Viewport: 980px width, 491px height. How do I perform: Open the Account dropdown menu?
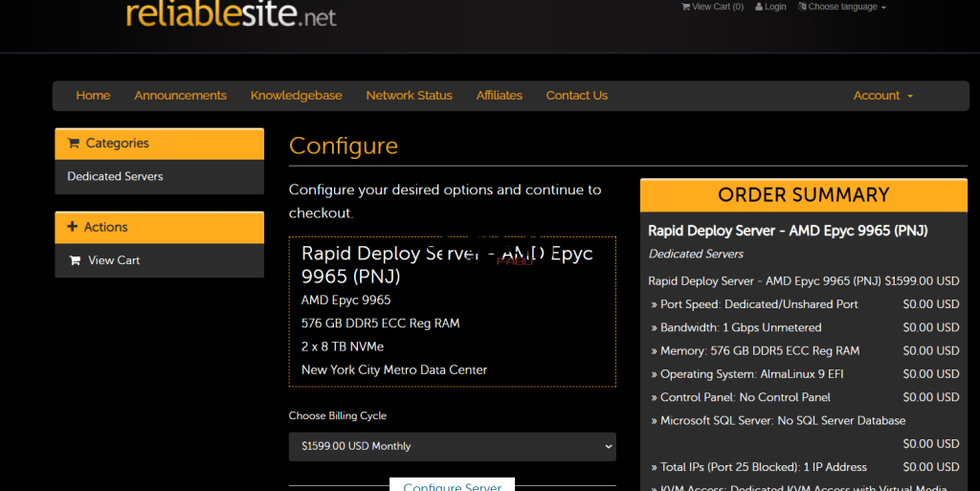(882, 96)
